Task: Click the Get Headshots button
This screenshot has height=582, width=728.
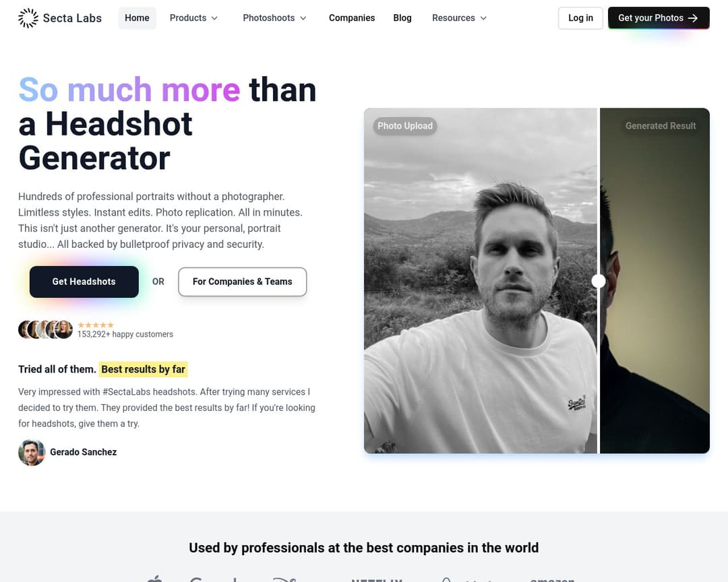Action: tap(84, 282)
